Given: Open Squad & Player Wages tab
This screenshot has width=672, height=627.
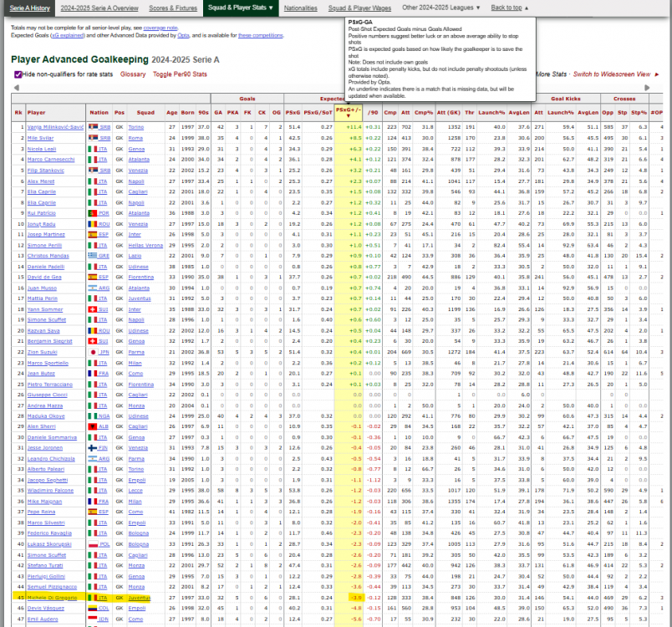Looking at the screenshot, I should pos(359,8).
